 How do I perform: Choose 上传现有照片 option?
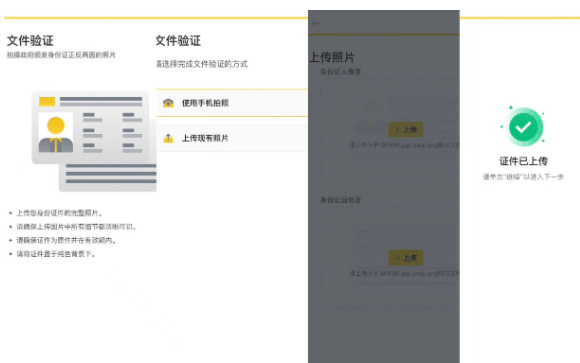click(232, 138)
